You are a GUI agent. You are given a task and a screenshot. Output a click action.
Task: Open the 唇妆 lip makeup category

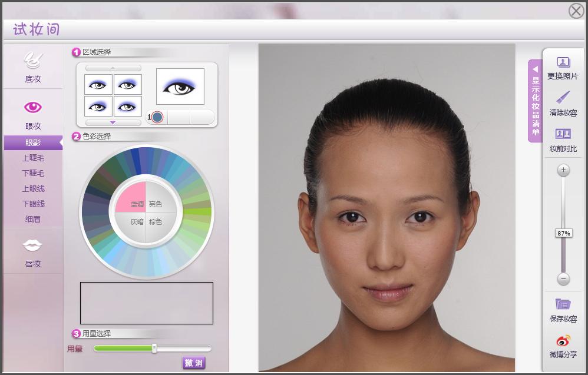32,253
